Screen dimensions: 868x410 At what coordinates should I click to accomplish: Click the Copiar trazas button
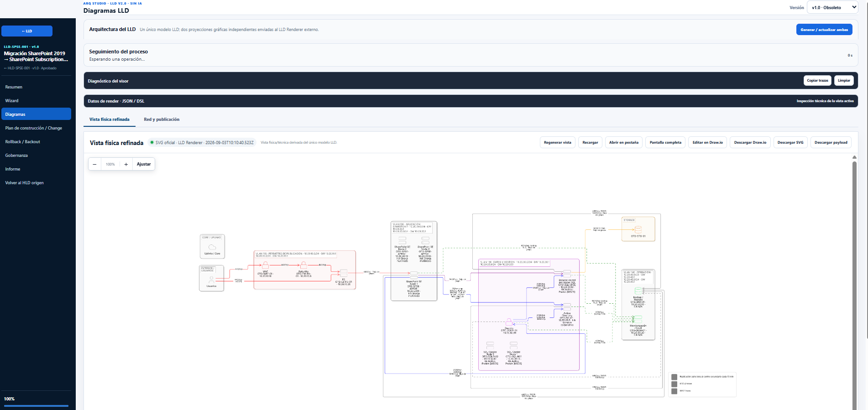(x=817, y=81)
